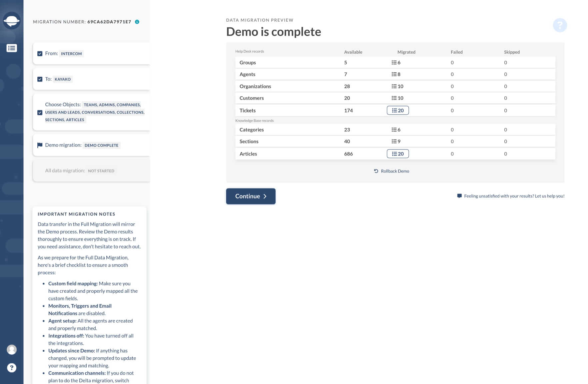Screen dimensions: 588x384
Task: Open the sidebar help question mark
Action: coord(12,368)
